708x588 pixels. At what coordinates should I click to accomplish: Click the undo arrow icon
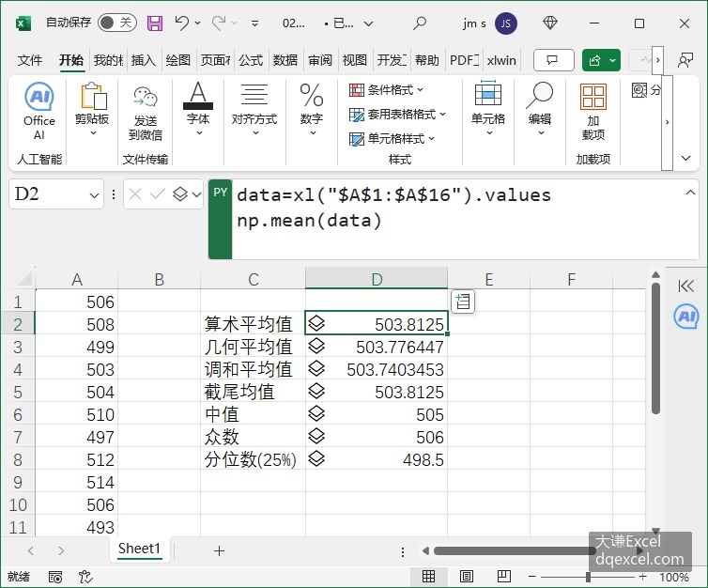pyautogui.click(x=181, y=23)
